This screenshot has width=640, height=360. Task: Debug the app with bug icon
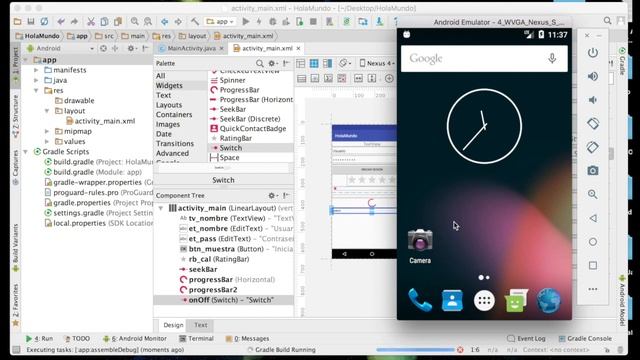tap(273, 22)
